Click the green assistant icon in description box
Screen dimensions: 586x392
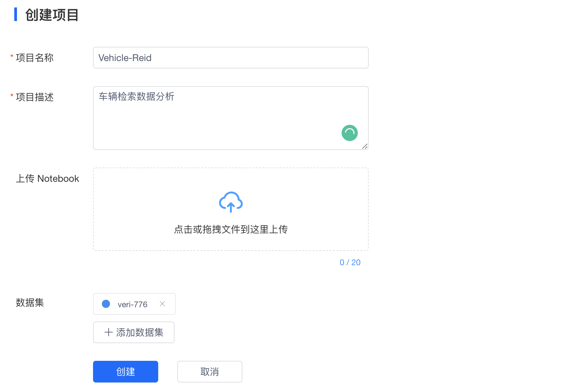coord(350,133)
